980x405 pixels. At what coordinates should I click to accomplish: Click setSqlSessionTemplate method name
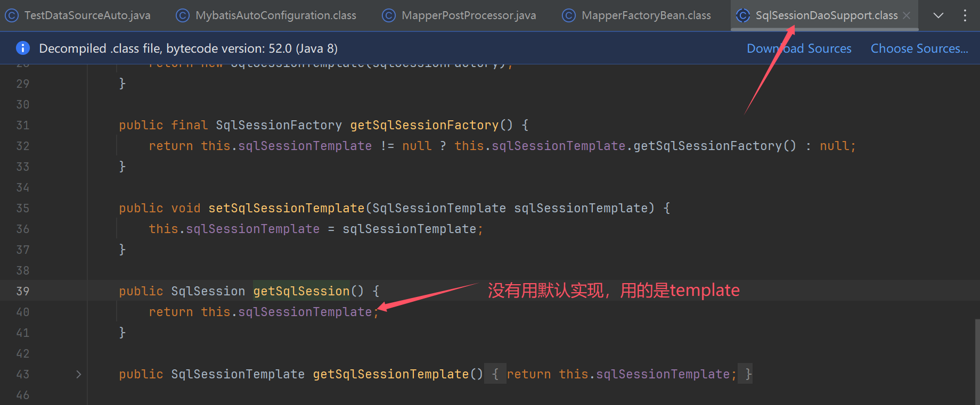(287, 208)
